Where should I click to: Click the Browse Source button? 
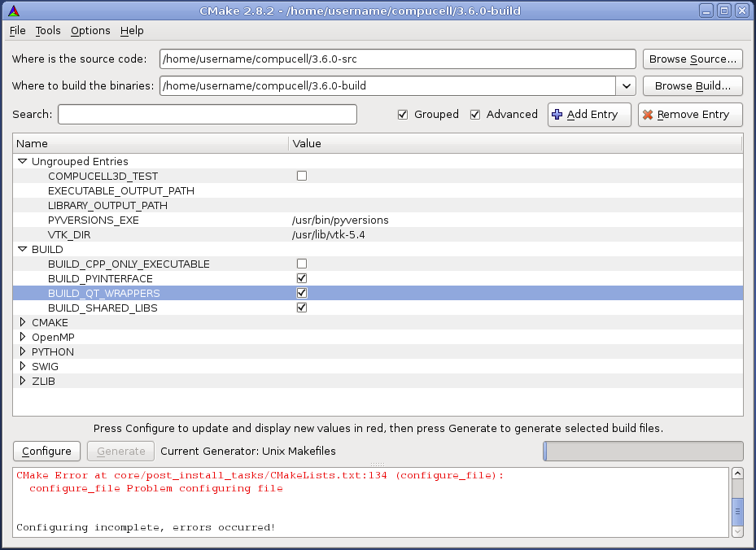[x=693, y=59]
